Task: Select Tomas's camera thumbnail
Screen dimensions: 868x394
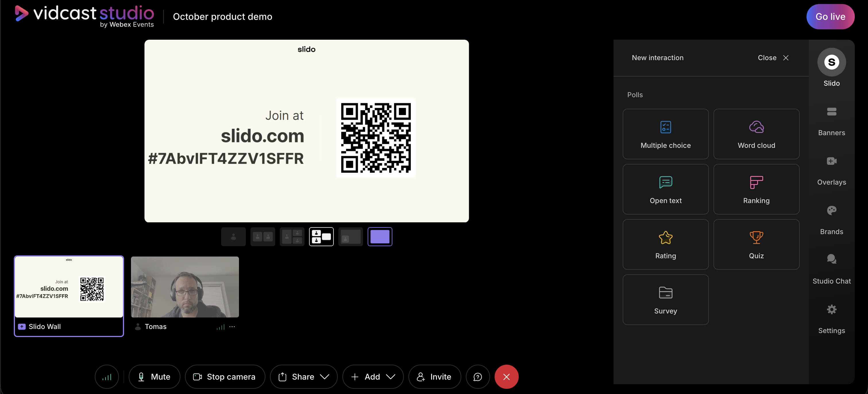Action: click(x=185, y=287)
